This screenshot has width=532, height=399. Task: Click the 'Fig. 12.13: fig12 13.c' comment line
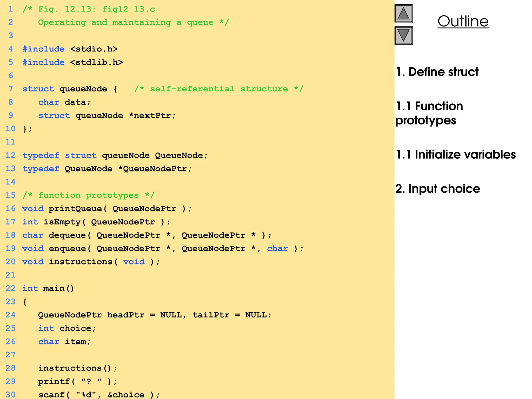(x=89, y=9)
